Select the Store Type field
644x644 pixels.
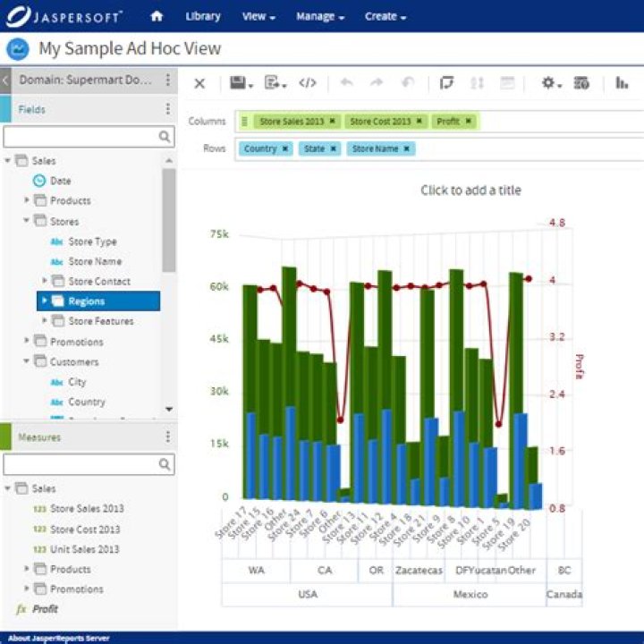point(92,241)
